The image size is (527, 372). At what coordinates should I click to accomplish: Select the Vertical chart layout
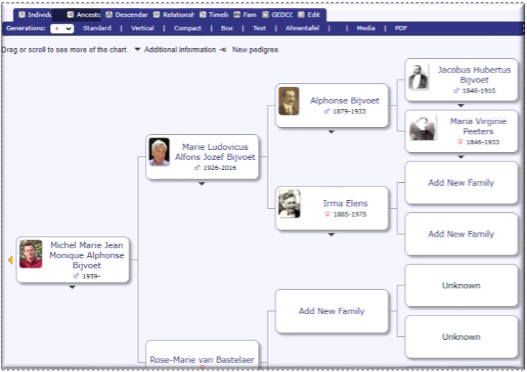pyautogui.click(x=142, y=28)
